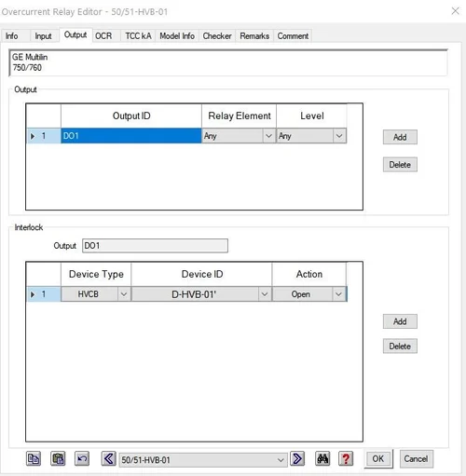Screen dimensions: 466x476
Task: Click the Interlock Output field showing DO1
Action: tap(155, 246)
